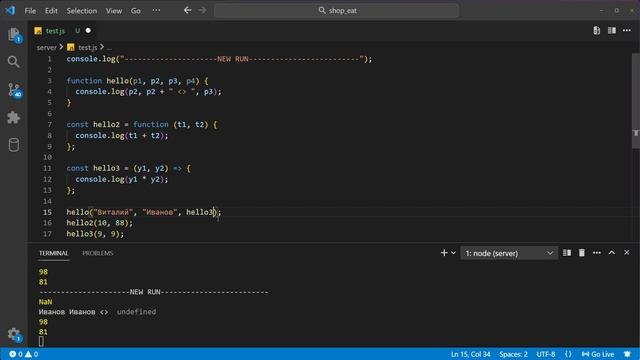This screenshot has height=360, width=640.
Task: Switch to the TERMINAL tab
Action: [x=53, y=253]
